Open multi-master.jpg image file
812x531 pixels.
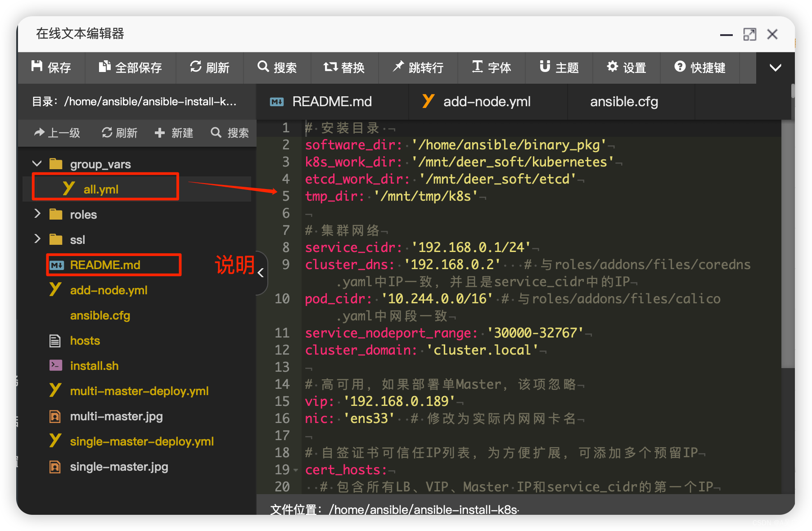pyautogui.click(x=116, y=416)
